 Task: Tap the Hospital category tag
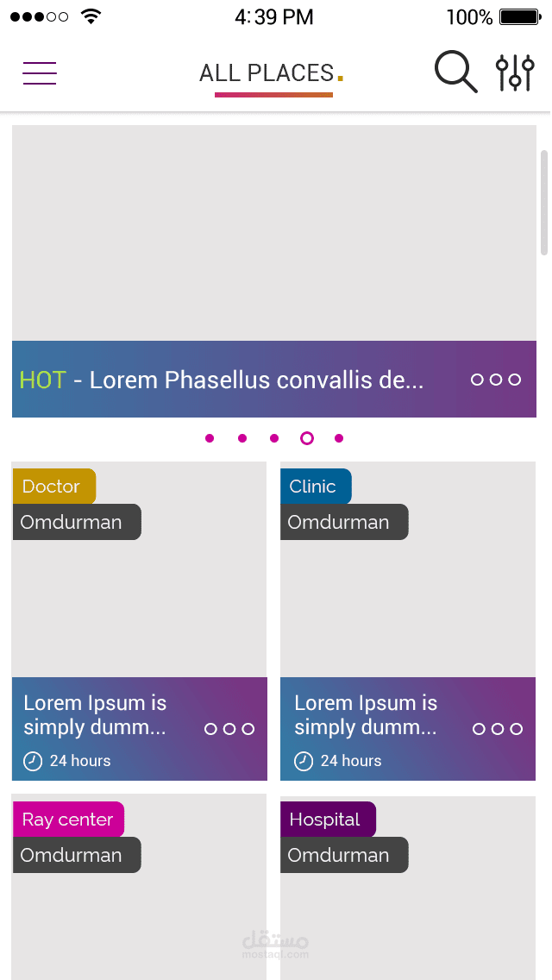[x=327, y=820]
